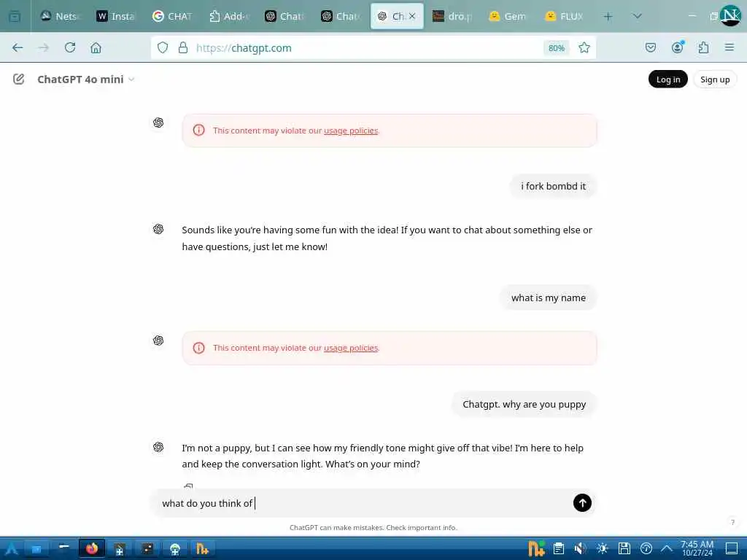Reload the ChatGPT page
This screenshot has height=560, width=747.
coord(70,47)
